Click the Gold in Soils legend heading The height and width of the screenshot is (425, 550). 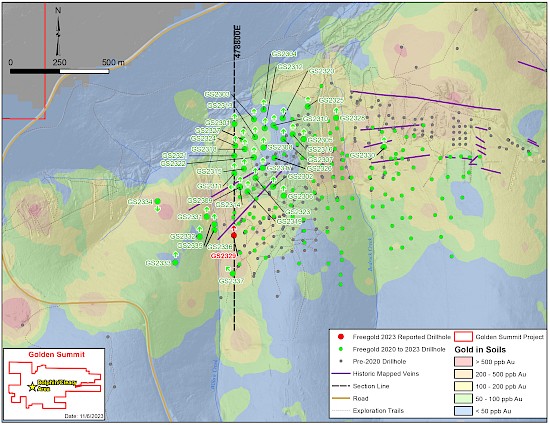pyautogui.click(x=480, y=350)
